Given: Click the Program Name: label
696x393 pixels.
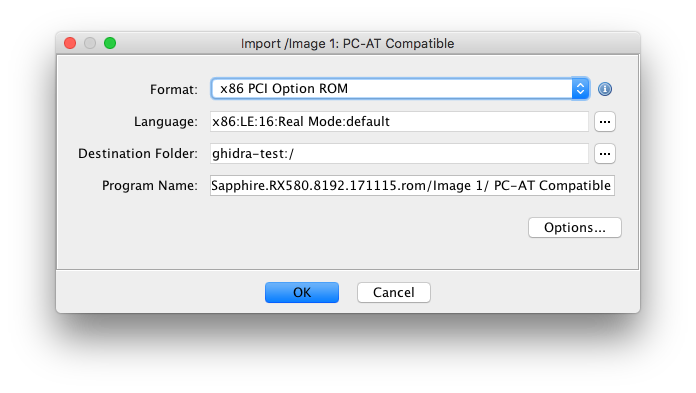Looking at the screenshot, I should pos(150,186).
